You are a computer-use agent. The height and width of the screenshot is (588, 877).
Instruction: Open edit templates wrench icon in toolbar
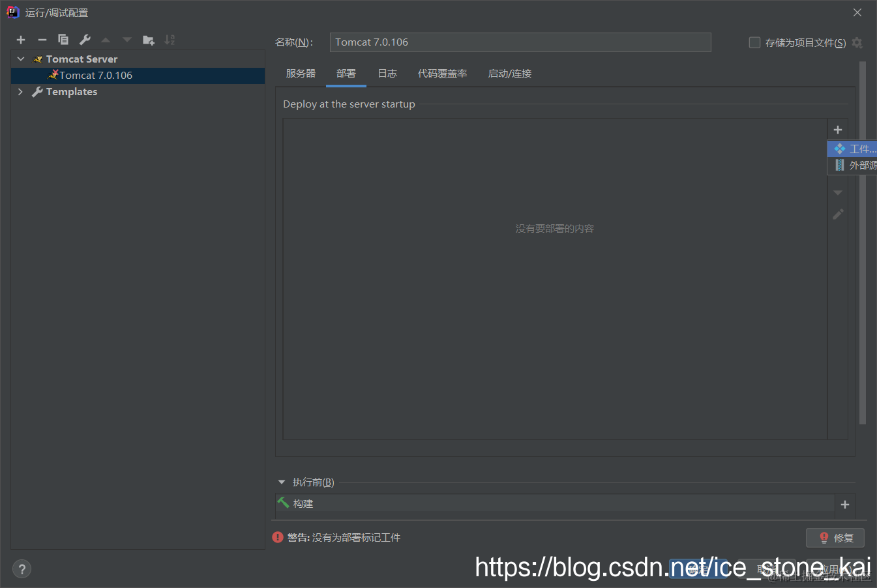(x=85, y=40)
